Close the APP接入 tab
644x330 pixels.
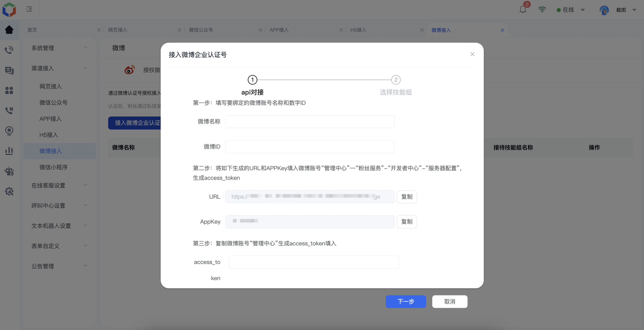(x=341, y=30)
